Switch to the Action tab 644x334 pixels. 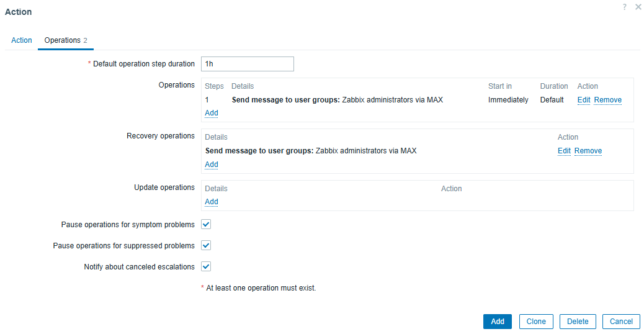[x=21, y=40]
